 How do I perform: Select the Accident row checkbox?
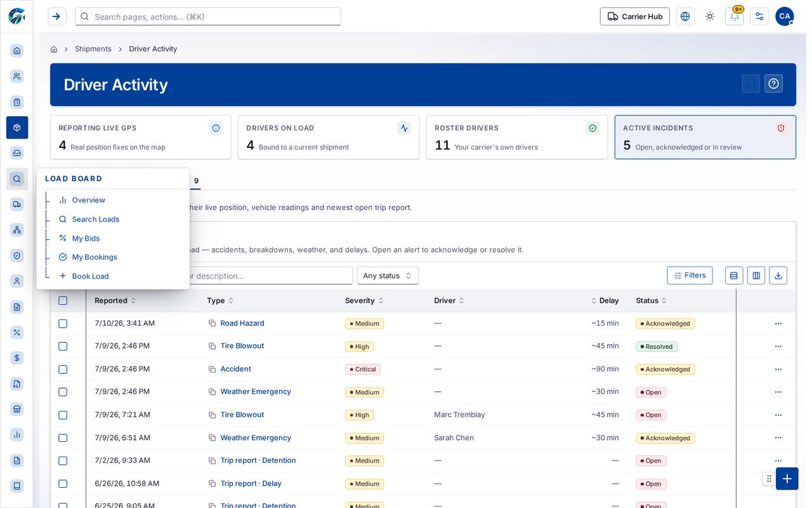click(63, 370)
